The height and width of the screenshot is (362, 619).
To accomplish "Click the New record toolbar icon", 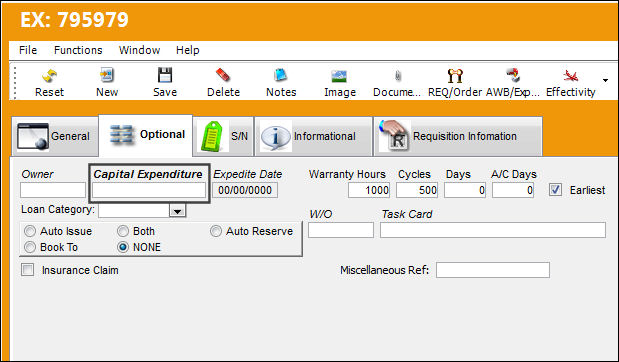I will pos(107,75).
